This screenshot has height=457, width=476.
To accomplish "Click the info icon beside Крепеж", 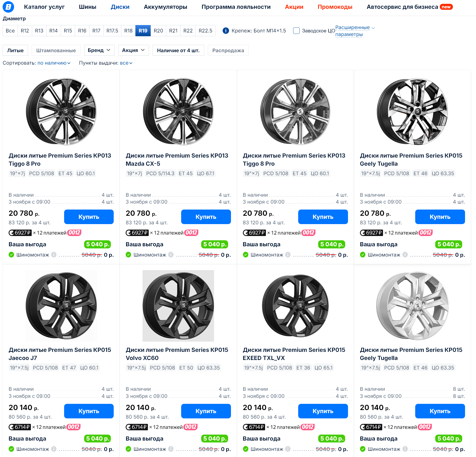I will (x=226, y=31).
